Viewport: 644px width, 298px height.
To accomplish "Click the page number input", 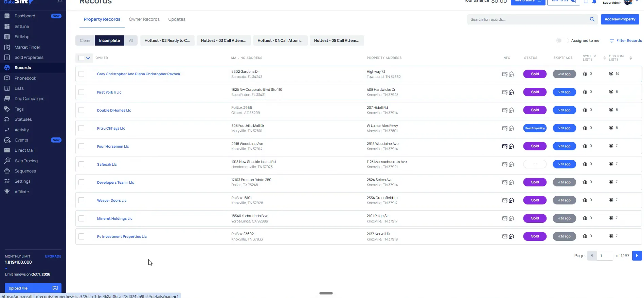I will click(605, 255).
